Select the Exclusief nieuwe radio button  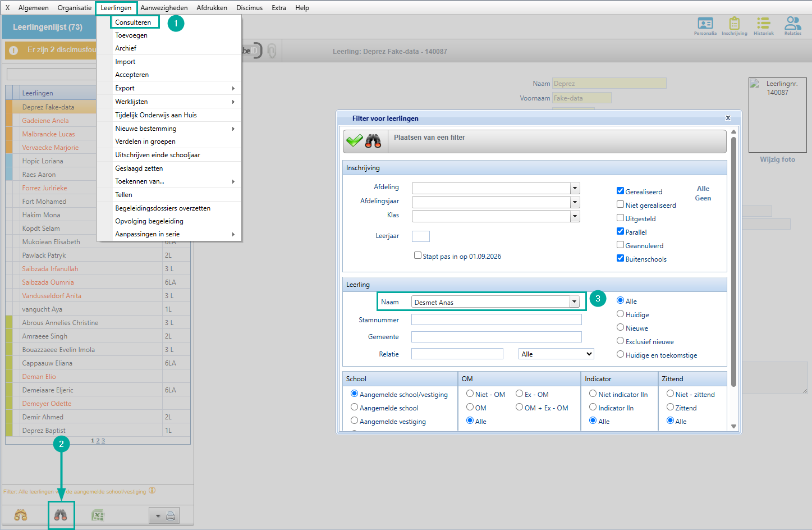coord(620,341)
